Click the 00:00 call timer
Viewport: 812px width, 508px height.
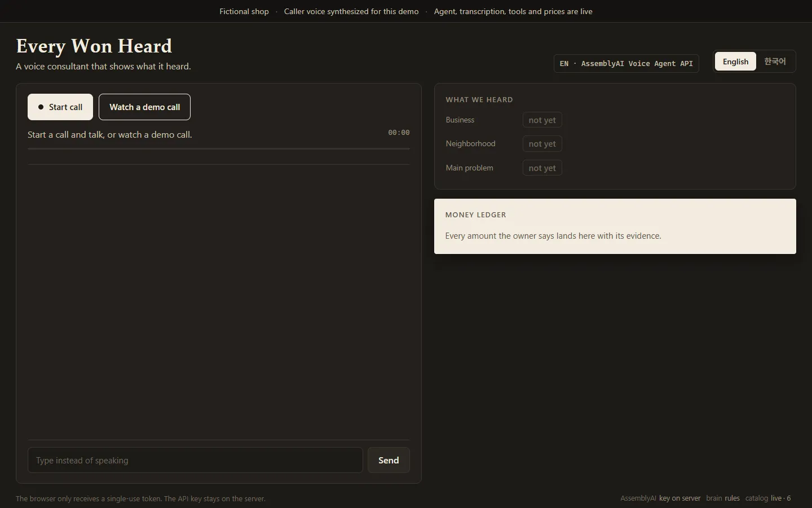click(x=399, y=133)
